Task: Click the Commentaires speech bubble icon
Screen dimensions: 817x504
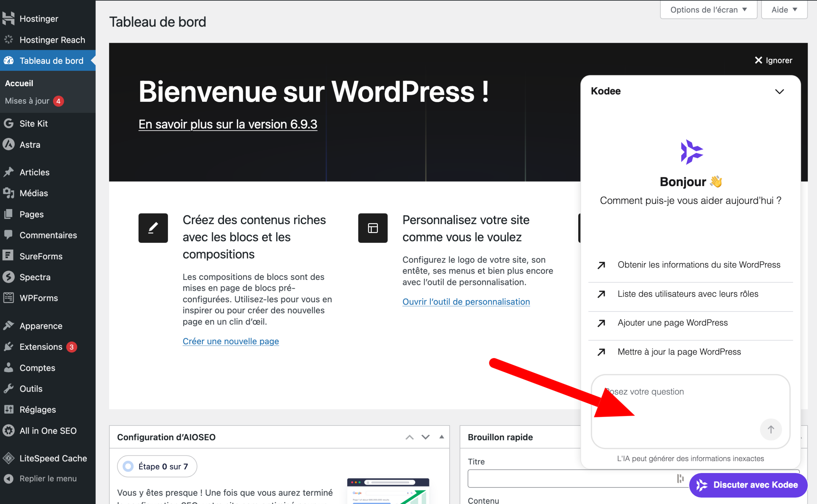Action: click(9, 235)
